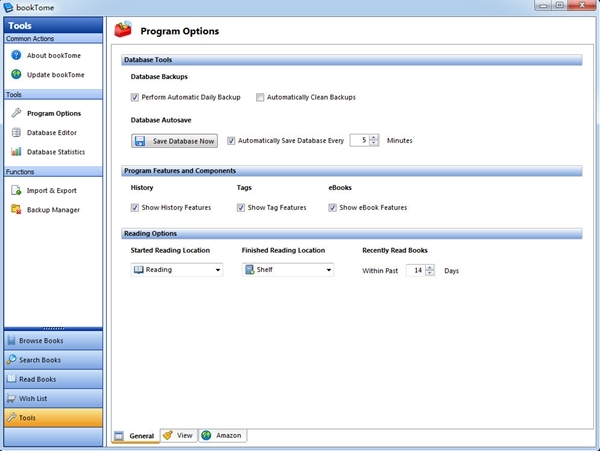Uncheck Show Tag Features
Image resolution: width=600 pixels, height=451 pixels.
[x=241, y=207]
